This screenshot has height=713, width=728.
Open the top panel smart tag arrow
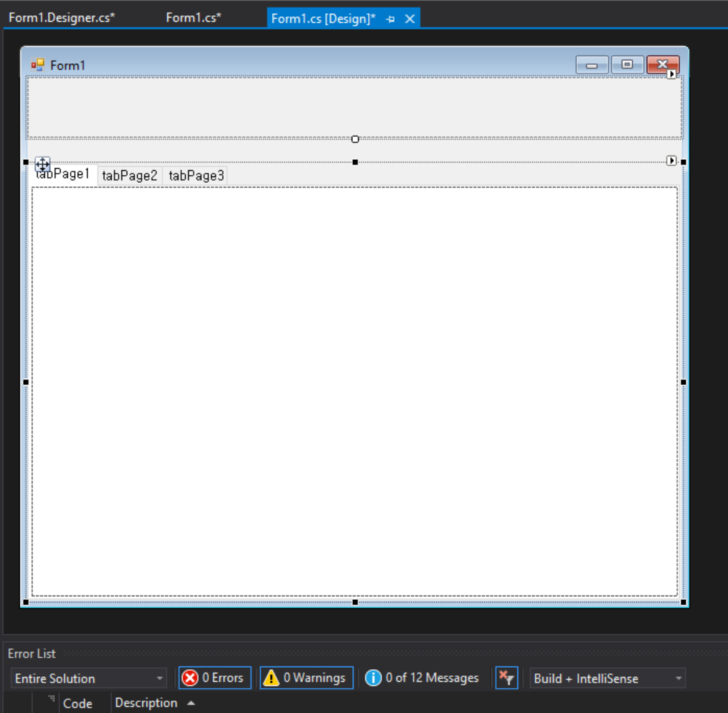pyautogui.click(x=671, y=74)
